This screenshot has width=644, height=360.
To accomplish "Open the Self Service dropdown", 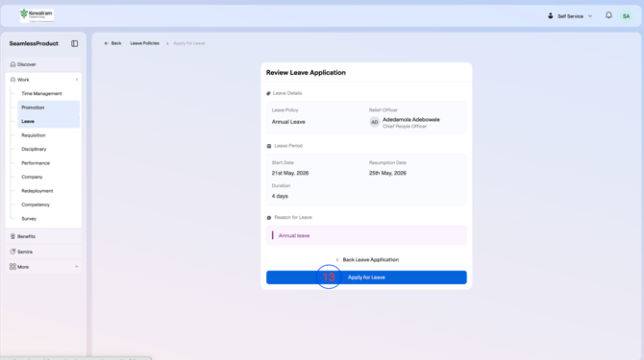I will pyautogui.click(x=570, y=16).
